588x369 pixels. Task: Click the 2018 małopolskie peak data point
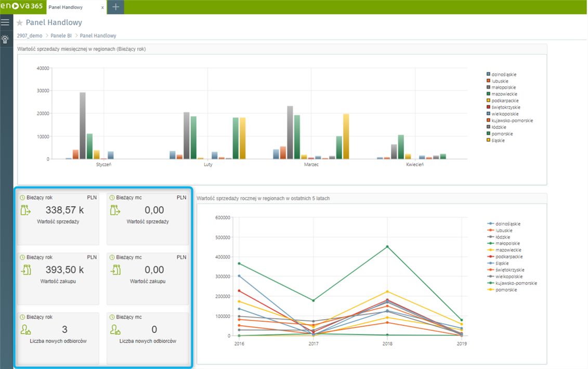[387, 247]
